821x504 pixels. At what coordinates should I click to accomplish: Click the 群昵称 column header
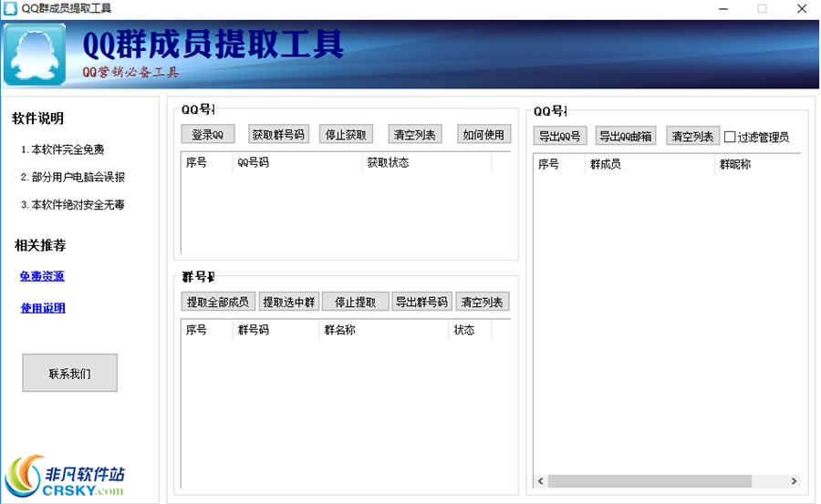(x=758, y=164)
